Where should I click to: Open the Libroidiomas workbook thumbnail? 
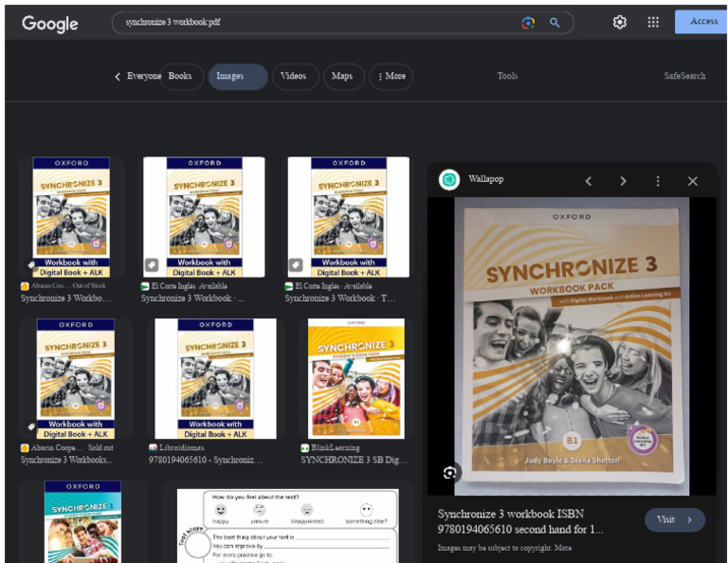coord(215,378)
